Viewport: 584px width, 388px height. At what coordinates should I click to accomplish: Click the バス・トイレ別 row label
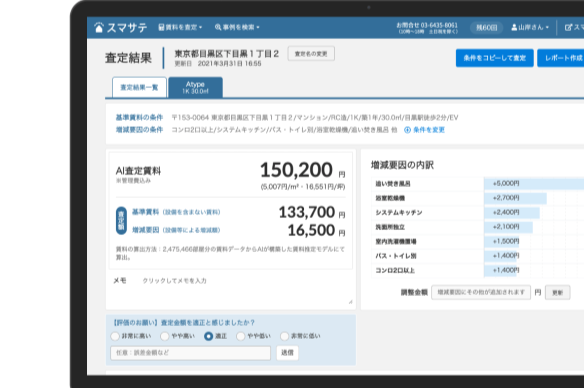(396, 256)
